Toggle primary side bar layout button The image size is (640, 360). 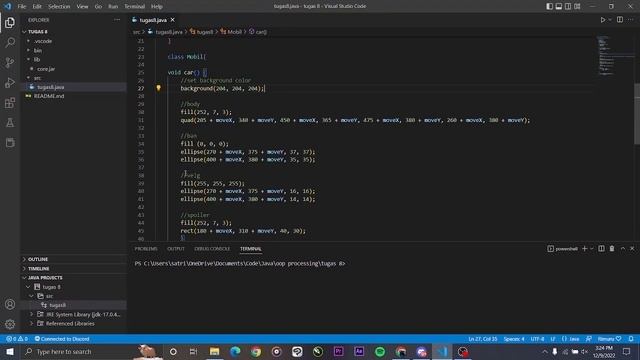coord(549,6)
